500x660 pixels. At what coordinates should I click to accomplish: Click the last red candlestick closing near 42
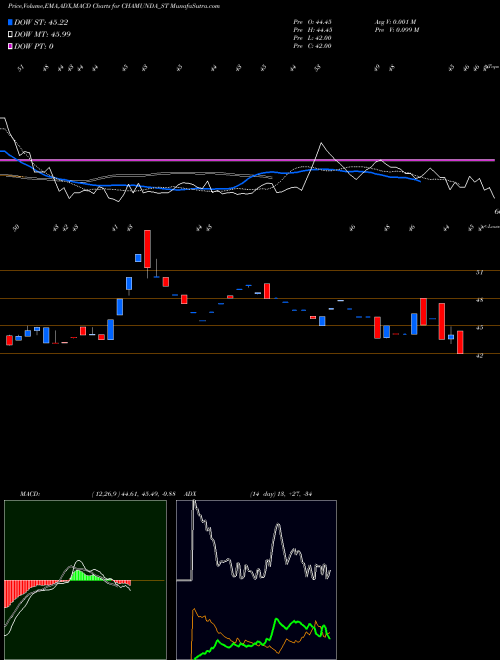[460, 342]
